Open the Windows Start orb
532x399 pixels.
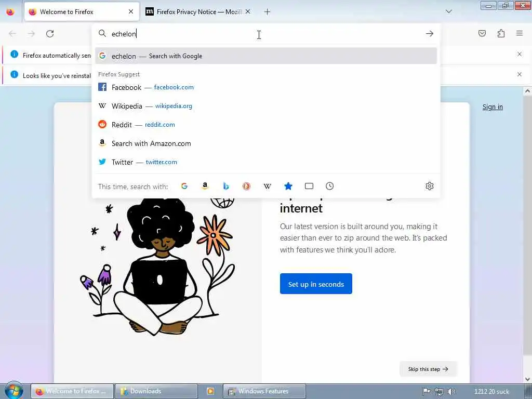click(14, 391)
